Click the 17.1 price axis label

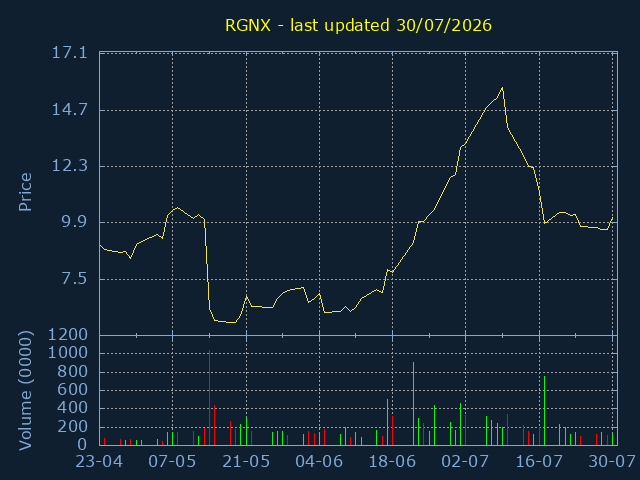69,53
